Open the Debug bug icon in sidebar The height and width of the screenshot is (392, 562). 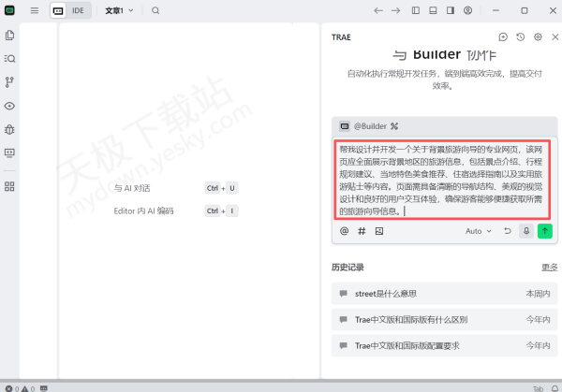[10, 129]
